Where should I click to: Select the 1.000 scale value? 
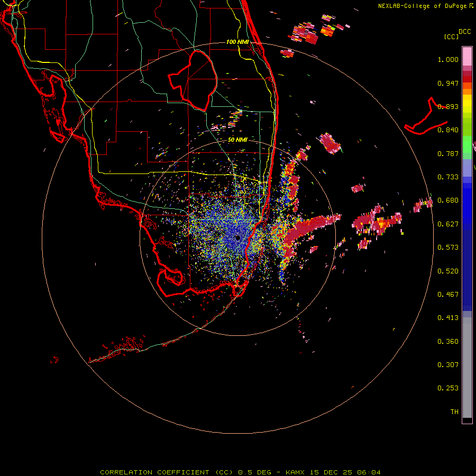[448, 59]
